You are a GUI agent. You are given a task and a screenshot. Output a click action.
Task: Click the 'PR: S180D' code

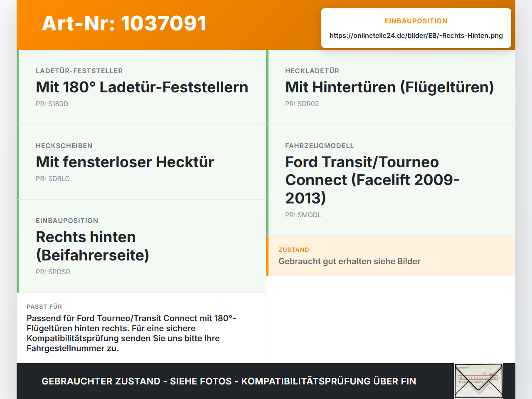(52, 104)
